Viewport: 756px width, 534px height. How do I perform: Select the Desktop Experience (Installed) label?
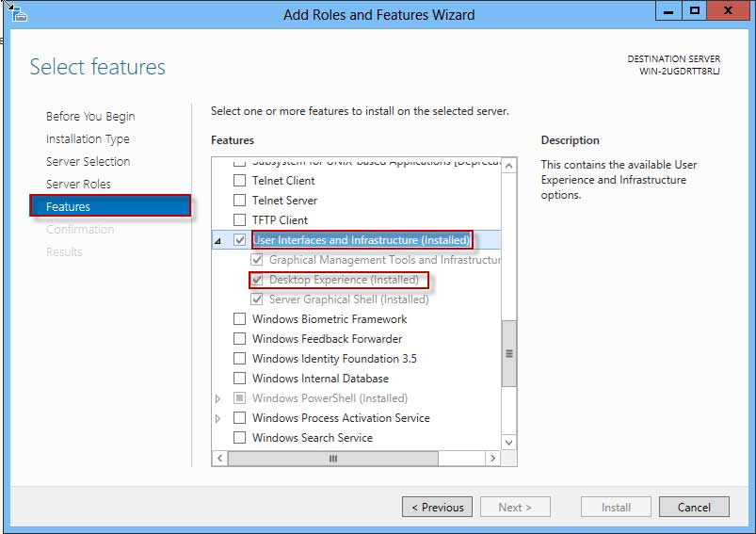click(344, 280)
